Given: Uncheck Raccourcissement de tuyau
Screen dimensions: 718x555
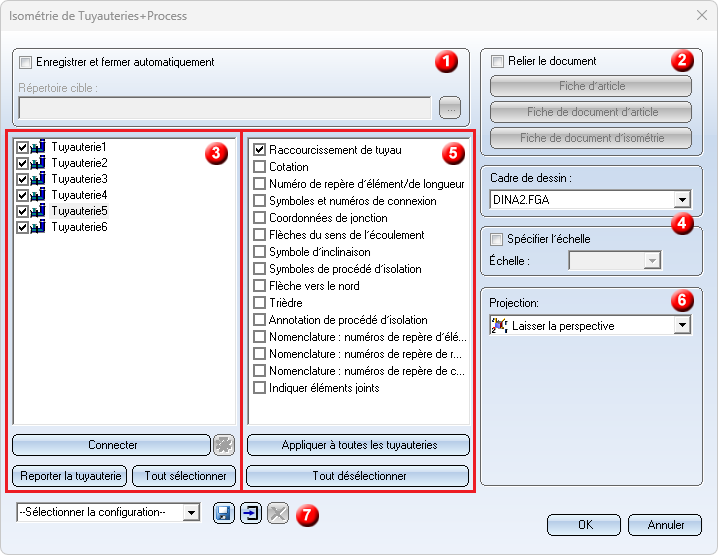Looking at the screenshot, I should pos(260,150).
